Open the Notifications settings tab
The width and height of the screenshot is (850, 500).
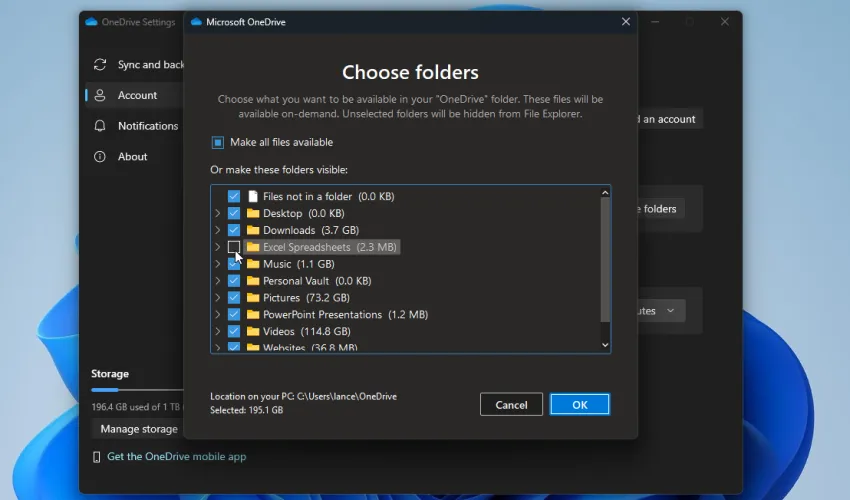pyautogui.click(x=147, y=126)
